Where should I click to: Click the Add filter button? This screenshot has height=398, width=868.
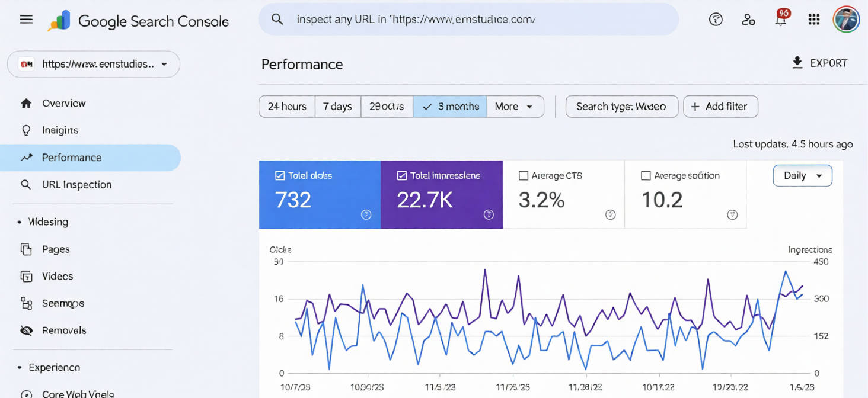[x=720, y=107]
